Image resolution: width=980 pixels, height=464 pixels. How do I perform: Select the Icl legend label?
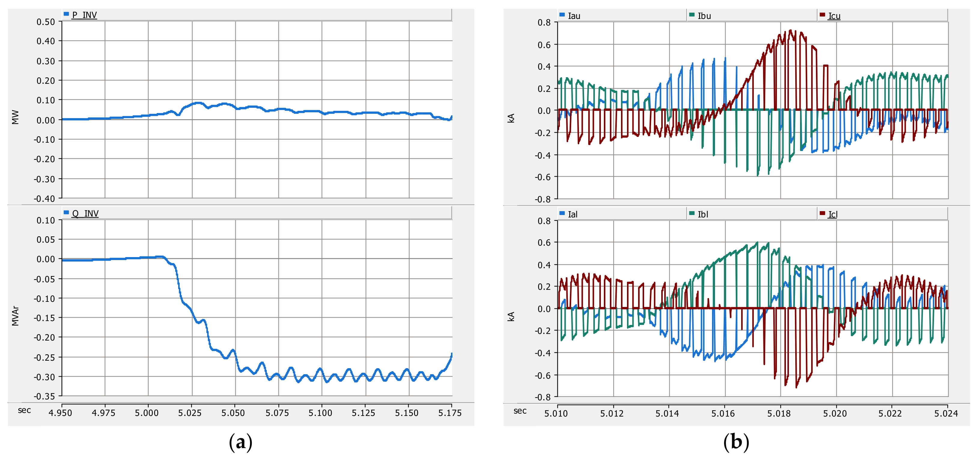tap(833, 214)
